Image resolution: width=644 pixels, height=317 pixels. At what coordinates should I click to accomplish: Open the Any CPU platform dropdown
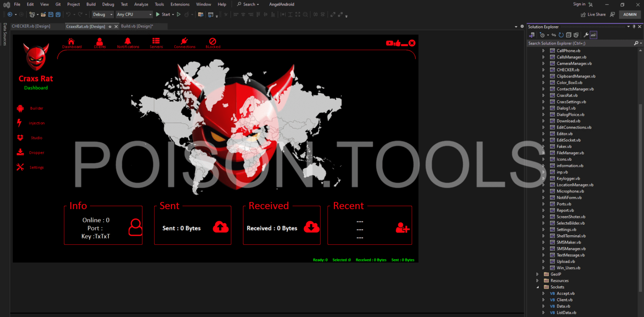tap(134, 15)
